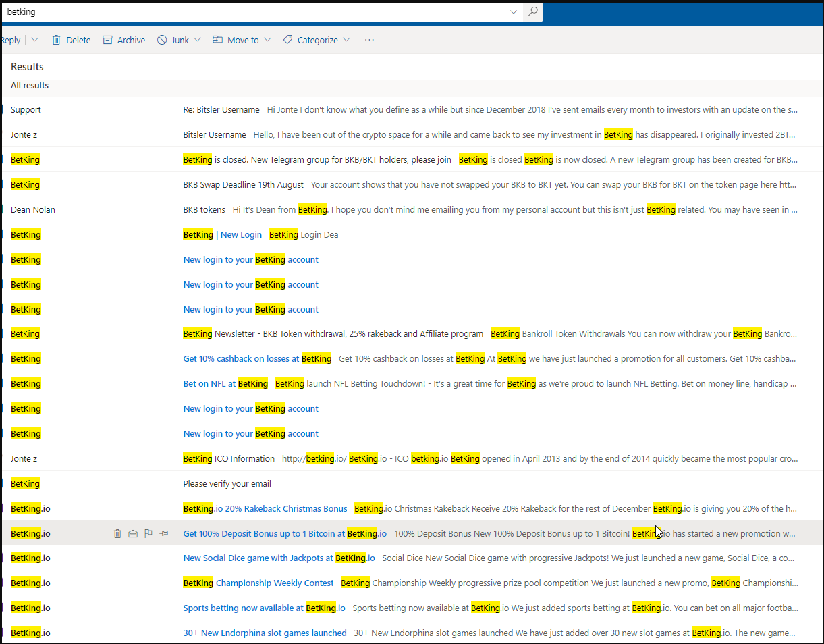The width and height of the screenshot is (824, 644).
Task: Open the Re: Bitsler Username email from Support
Action: coord(412,109)
